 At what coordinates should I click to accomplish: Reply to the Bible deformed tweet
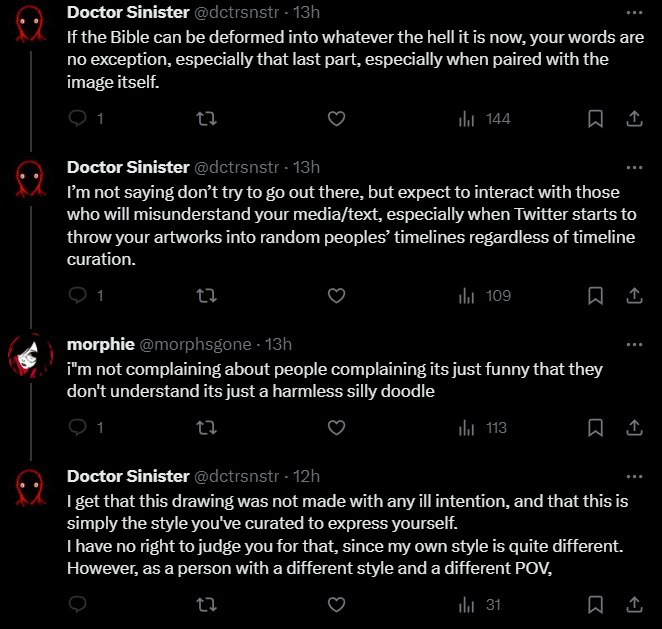click(78, 119)
